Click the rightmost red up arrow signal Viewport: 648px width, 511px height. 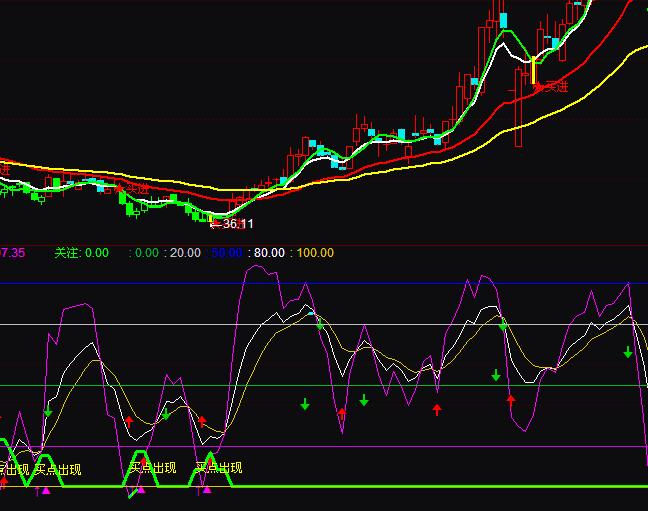(x=511, y=399)
